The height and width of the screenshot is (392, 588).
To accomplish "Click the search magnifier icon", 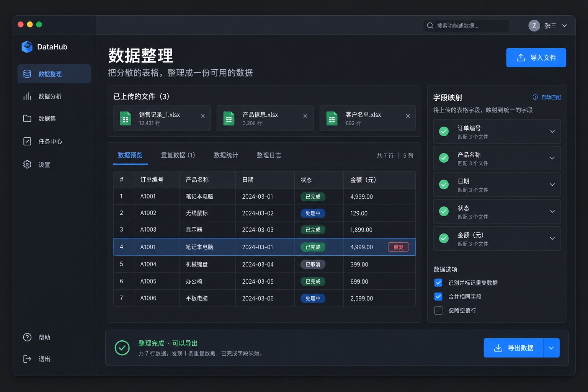I will pyautogui.click(x=430, y=26).
